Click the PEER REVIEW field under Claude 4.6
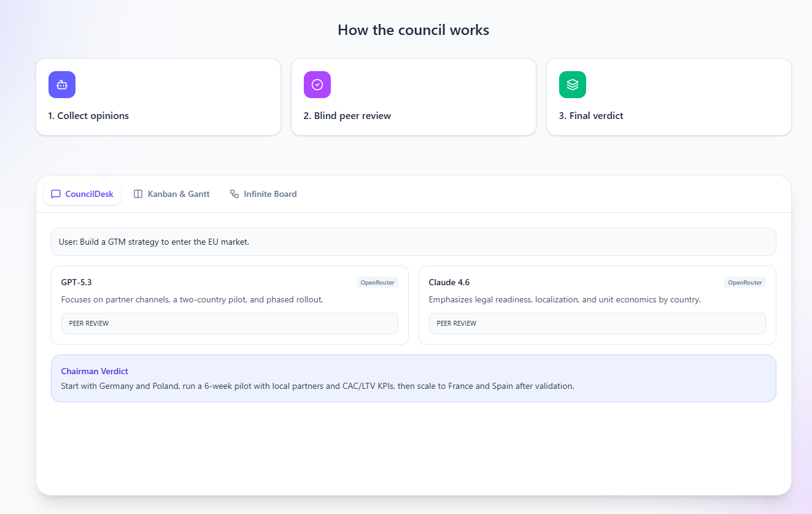The width and height of the screenshot is (812, 514). [x=597, y=323]
